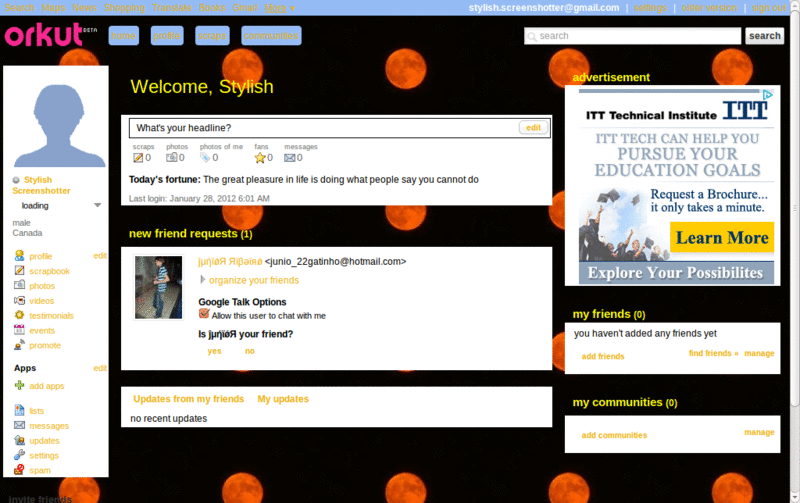Click the settings wrench icon in sidebar
Viewport: 800px width, 503px height.
(19, 455)
